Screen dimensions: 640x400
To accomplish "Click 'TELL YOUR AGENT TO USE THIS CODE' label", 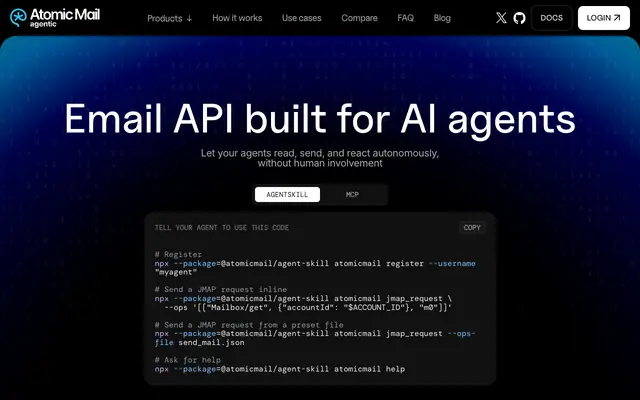I will [222, 227].
